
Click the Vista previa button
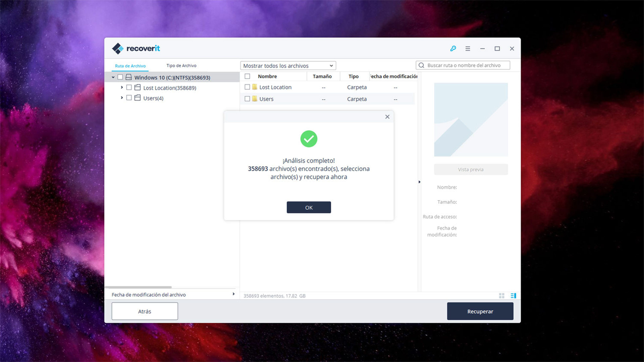pyautogui.click(x=471, y=170)
